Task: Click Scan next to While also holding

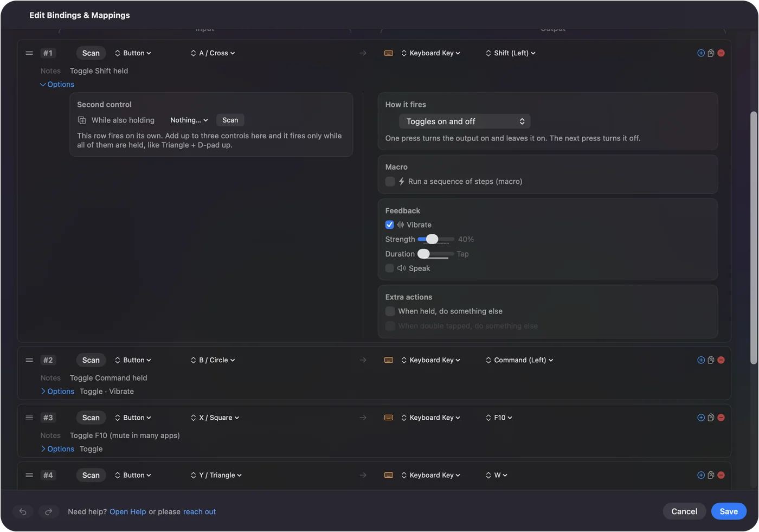Action: 230,120
